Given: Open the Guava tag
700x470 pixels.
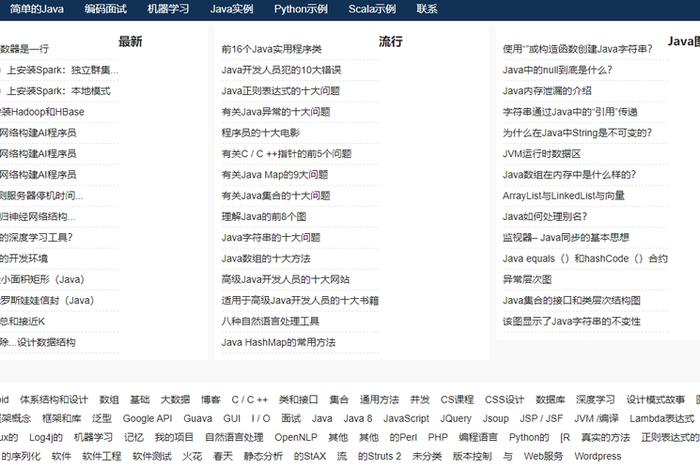Looking at the screenshot, I should click(x=198, y=419).
